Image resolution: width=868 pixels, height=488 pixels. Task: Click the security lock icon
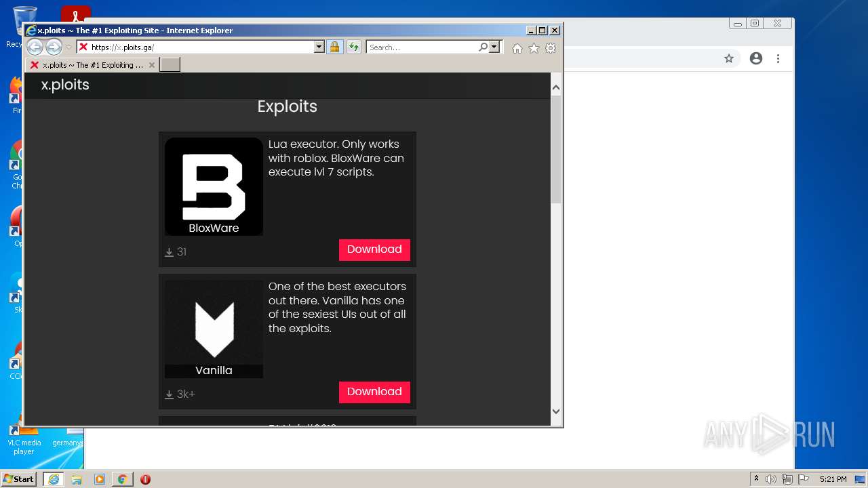point(334,47)
